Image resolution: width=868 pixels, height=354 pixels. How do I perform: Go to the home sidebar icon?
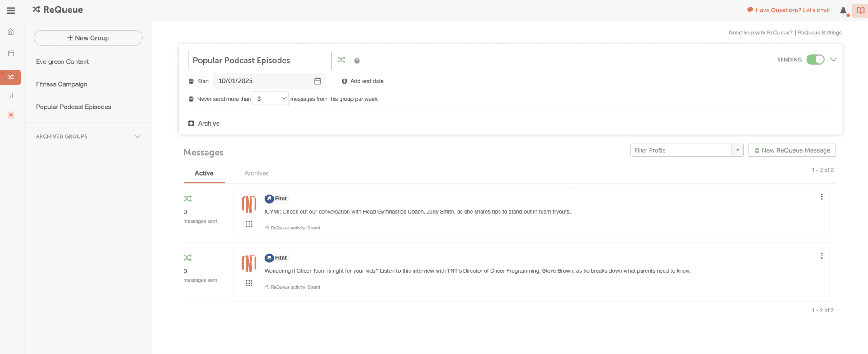point(10,32)
